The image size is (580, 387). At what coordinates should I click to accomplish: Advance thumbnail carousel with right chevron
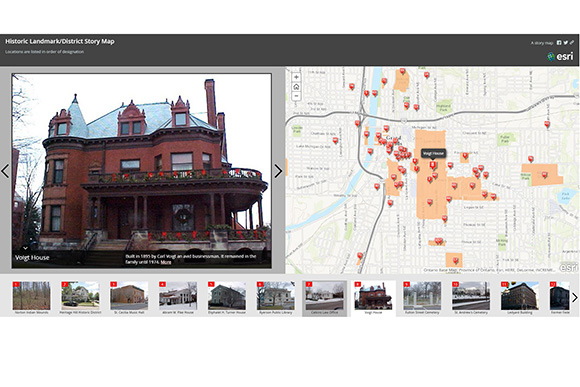pyautogui.click(x=574, y=297)
